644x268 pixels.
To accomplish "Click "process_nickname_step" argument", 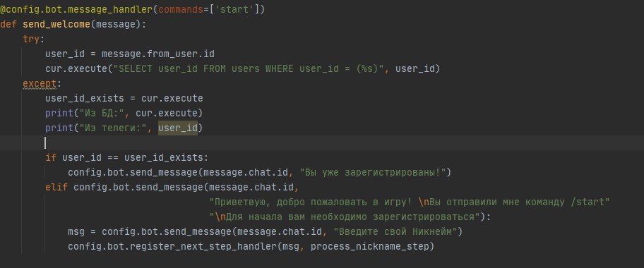I will pos(370,247).
